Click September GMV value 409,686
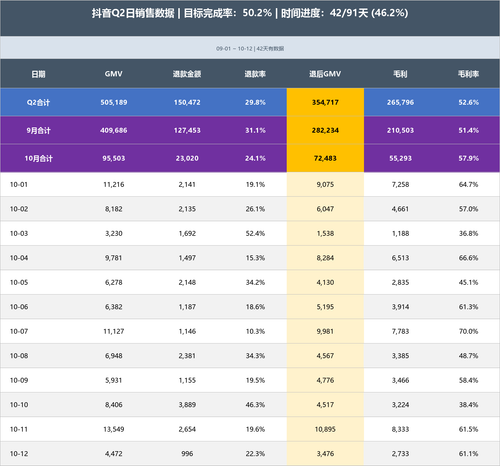The image size is (500, 466). (114, 130)
